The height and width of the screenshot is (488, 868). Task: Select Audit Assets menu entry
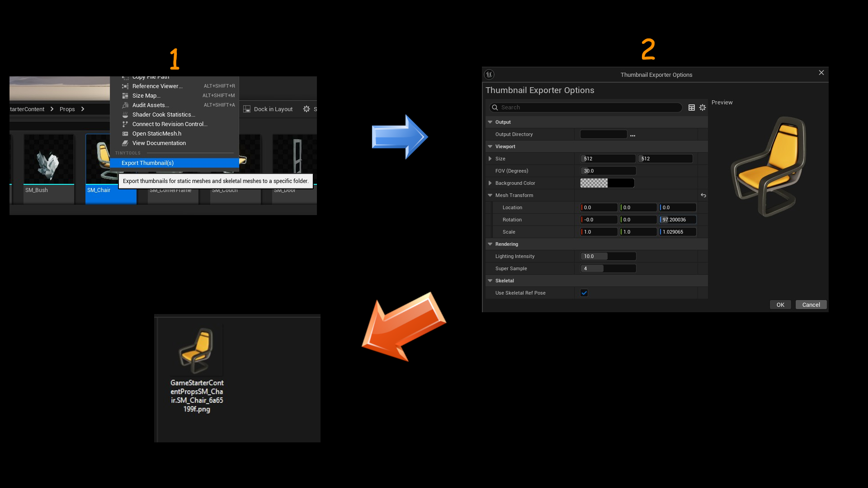click(x=174, y=105)
